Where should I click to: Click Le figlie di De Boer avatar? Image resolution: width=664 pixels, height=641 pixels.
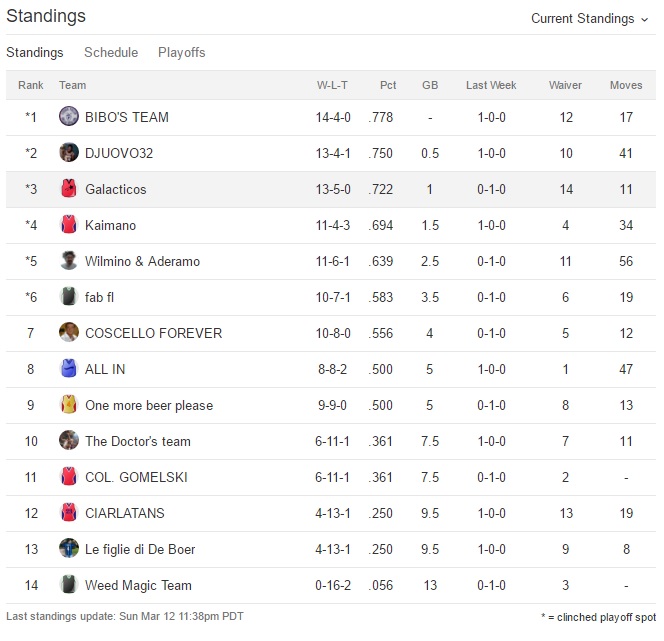click(68, 549)
